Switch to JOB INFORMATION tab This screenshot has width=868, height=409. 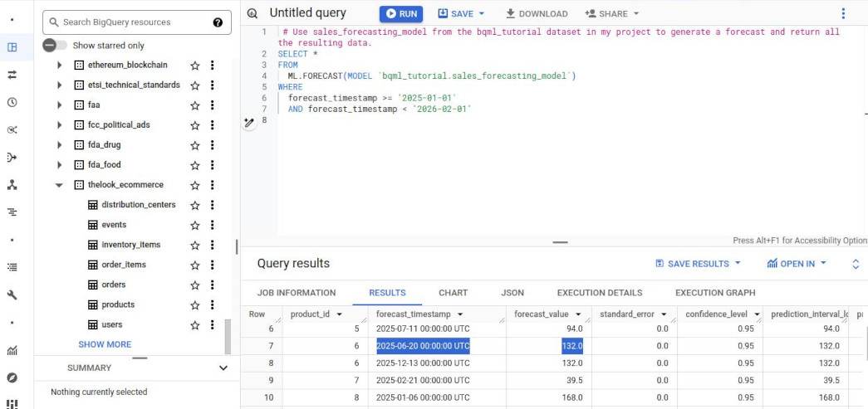(297, 293)
